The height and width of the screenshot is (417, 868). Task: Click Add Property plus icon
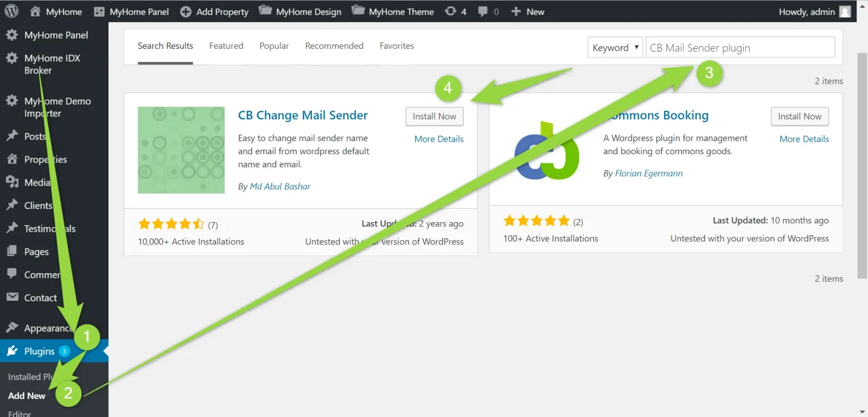pyautogui.click(x=186, y=11)
